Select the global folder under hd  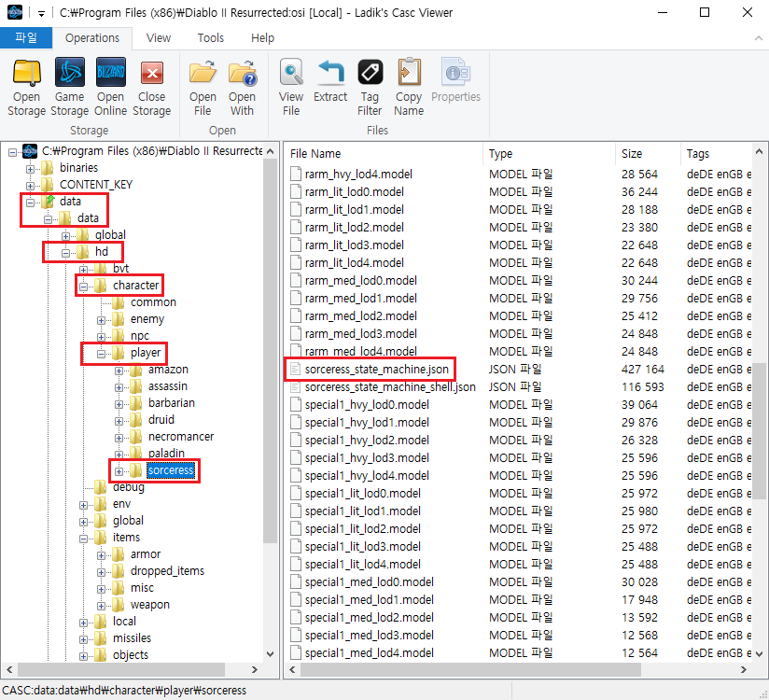[x=128, y=521]
